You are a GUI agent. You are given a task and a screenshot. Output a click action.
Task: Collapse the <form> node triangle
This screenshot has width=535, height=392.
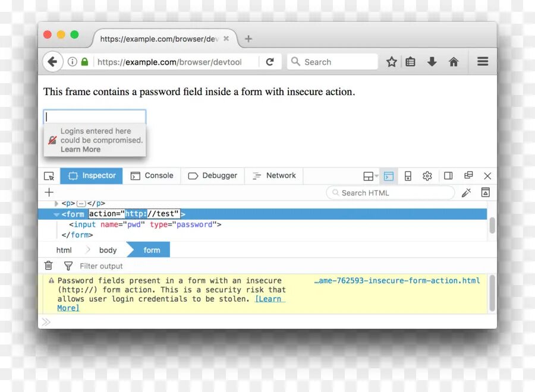click(56, 214)
